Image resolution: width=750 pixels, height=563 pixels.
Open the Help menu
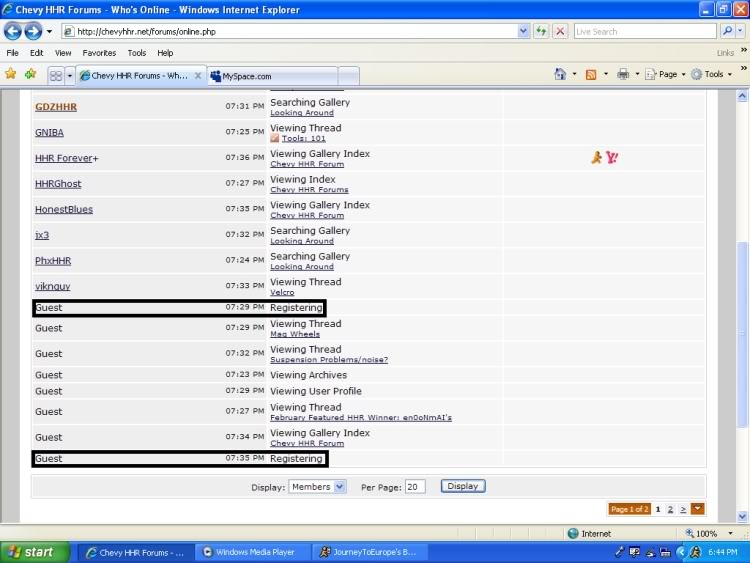click(x=165, y=53)
